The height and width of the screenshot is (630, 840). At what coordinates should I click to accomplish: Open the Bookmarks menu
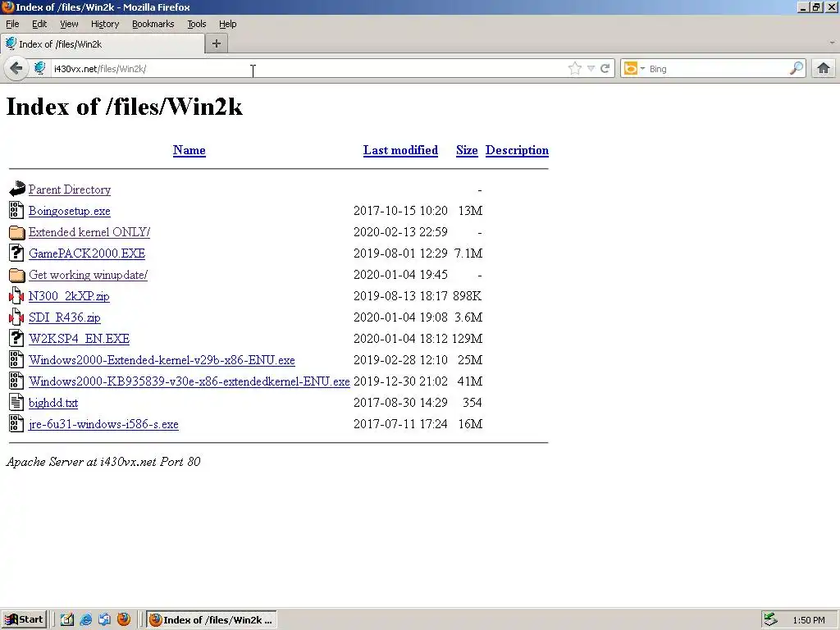point(153,24)
